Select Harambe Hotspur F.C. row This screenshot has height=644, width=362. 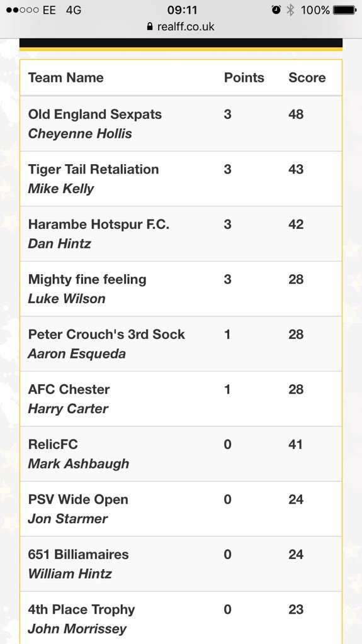(x=181, y=234)
